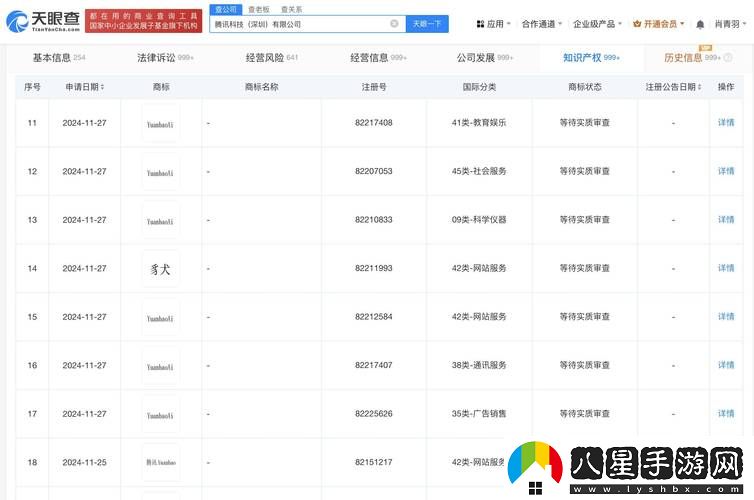Open the 基本信息 tab
Image resolution: width=754 pixels, height=500 pixels.
pos(59,58)
